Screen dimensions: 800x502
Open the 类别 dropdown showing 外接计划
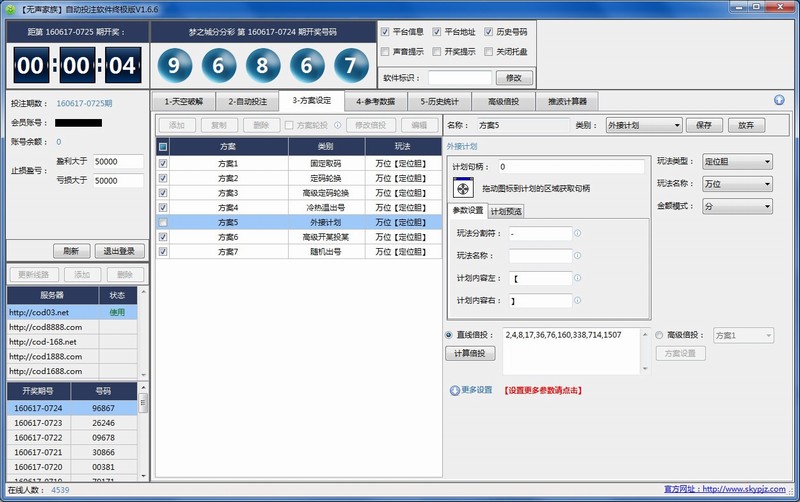643,125
